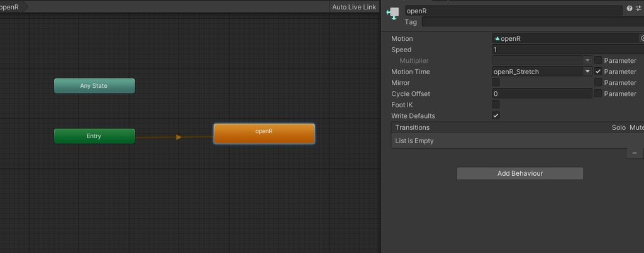
Task: Open the preset settings icon in Inspector header
Action: [639, 9]
